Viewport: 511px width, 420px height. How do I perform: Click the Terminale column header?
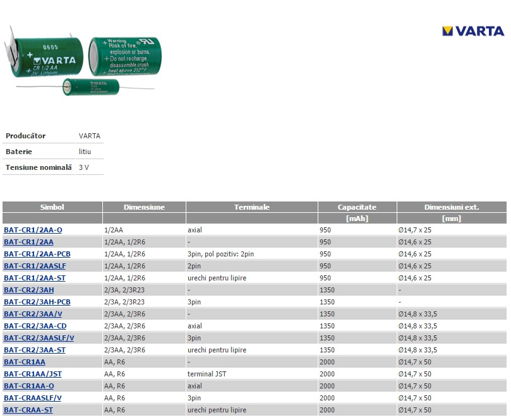point(251,207)
